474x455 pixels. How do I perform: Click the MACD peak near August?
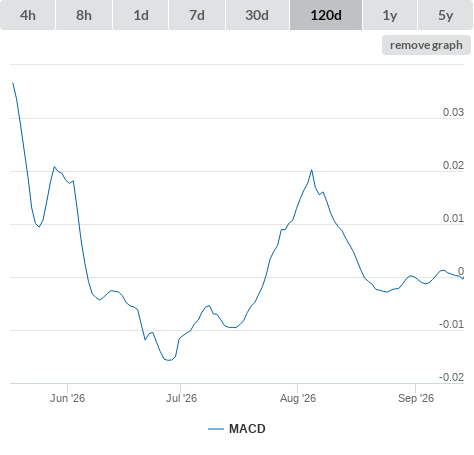click(312, 170)
